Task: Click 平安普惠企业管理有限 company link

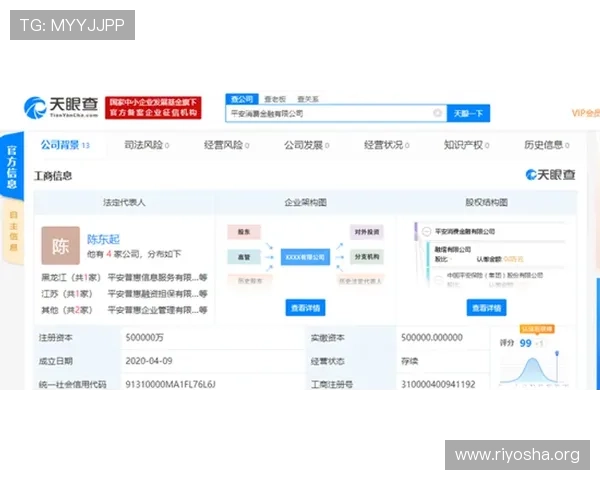Action: coord(157,310)
